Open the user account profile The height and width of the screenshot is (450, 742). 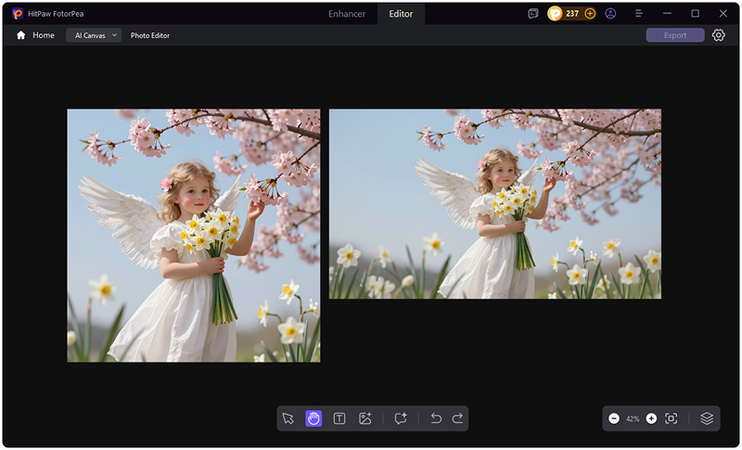610,14
